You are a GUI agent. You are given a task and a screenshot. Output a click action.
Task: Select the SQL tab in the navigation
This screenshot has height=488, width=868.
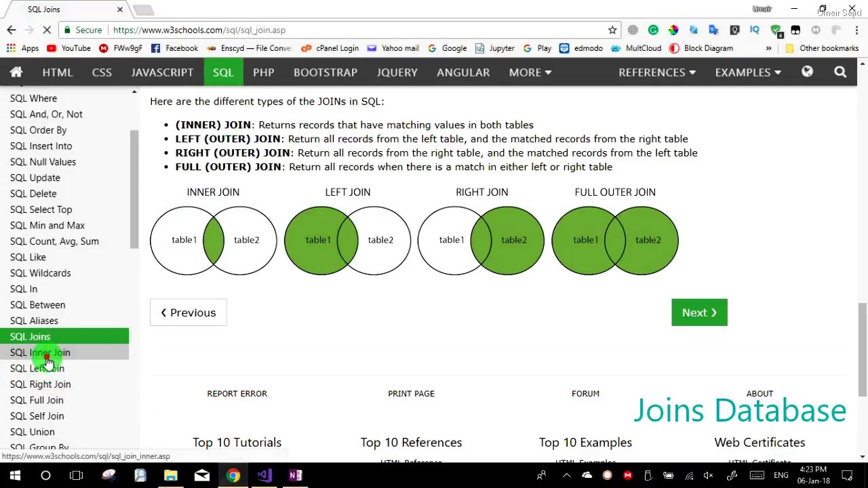pyautogui.click(x=222, y=72)
